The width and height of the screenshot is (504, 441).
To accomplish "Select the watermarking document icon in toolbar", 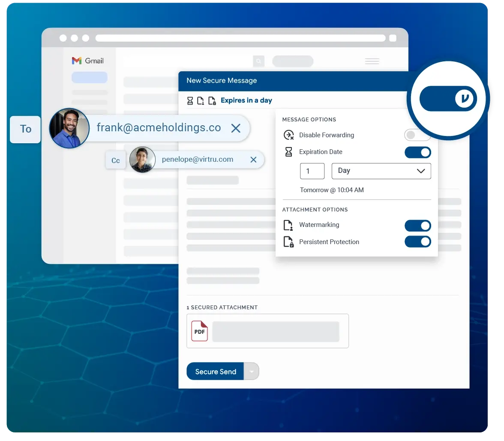I will [201, 100].
